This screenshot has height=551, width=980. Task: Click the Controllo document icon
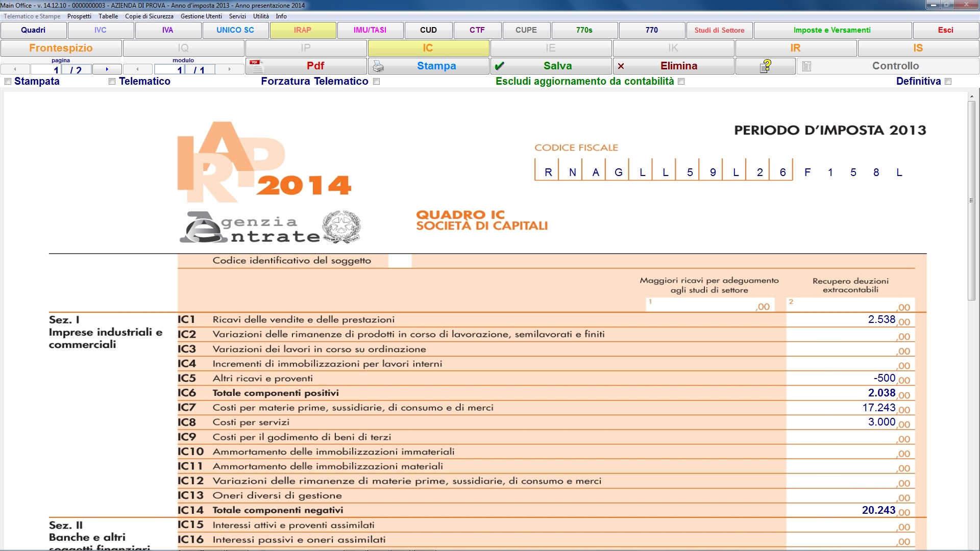[x=807, y=66]
